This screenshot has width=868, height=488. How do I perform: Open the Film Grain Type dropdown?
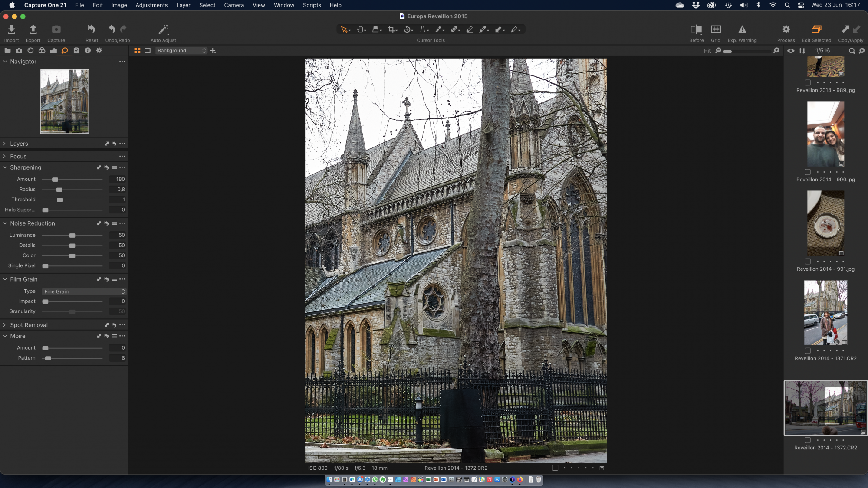coord(84,291)
